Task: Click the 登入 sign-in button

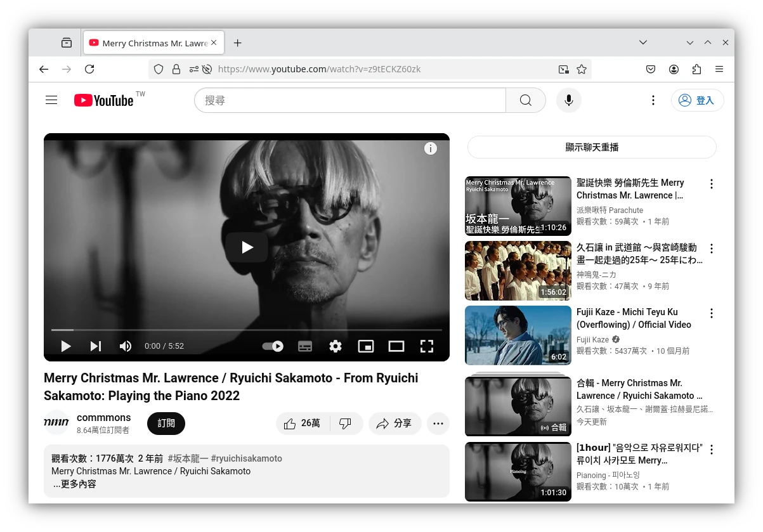Action: tap(698, 100)
